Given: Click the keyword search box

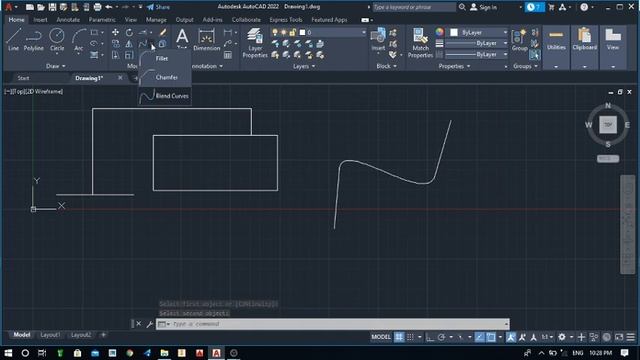Looking at the screenshot, I should [x=414, y=7].
